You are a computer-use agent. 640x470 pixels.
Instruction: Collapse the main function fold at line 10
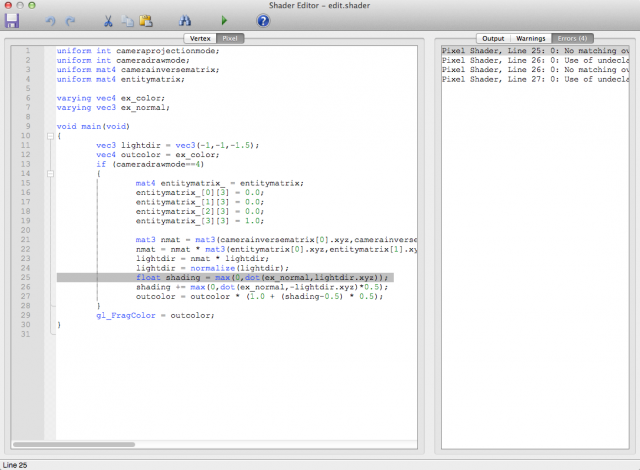coord(49,136)
